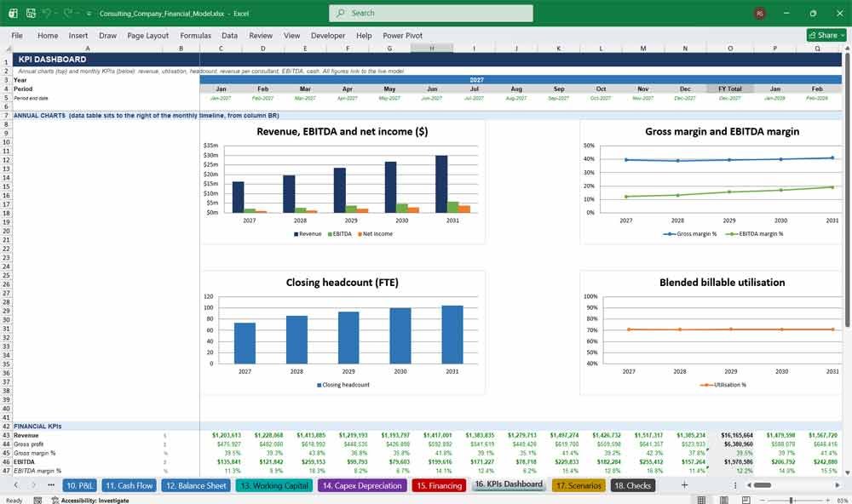
Task: Select the '16. KPIs Dashboard' sheet tab
Action: coord(509,484)
